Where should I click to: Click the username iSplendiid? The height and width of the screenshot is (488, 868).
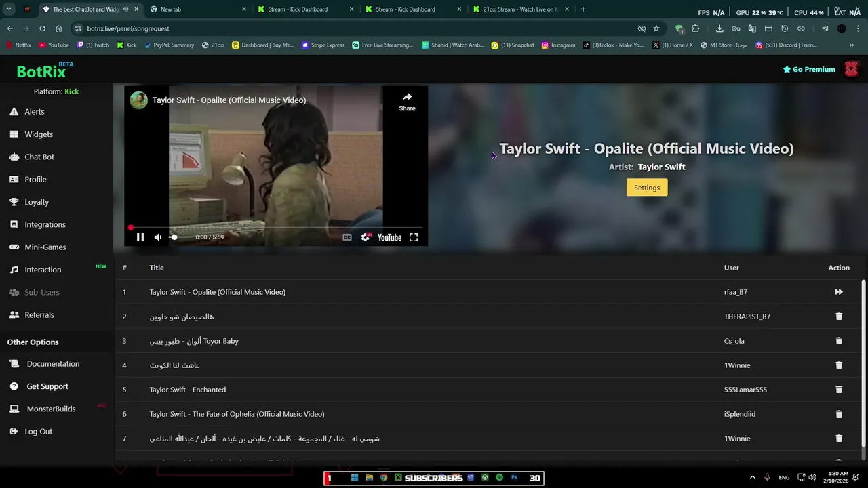[740, 414]
